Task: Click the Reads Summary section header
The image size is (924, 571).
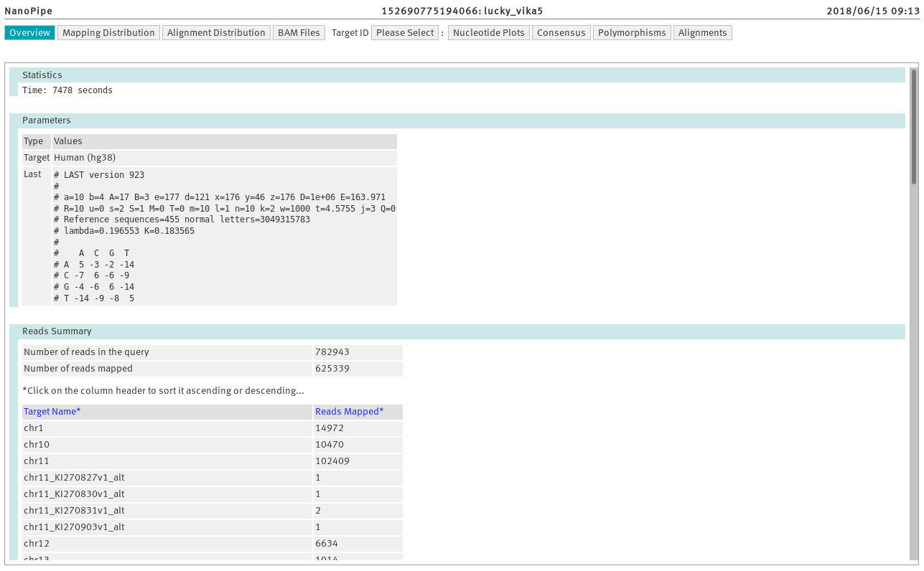Action: (x=457, y=331)
